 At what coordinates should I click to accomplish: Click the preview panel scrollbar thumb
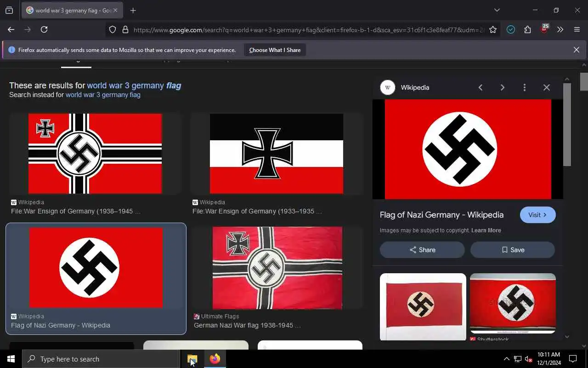click(567, 124)
